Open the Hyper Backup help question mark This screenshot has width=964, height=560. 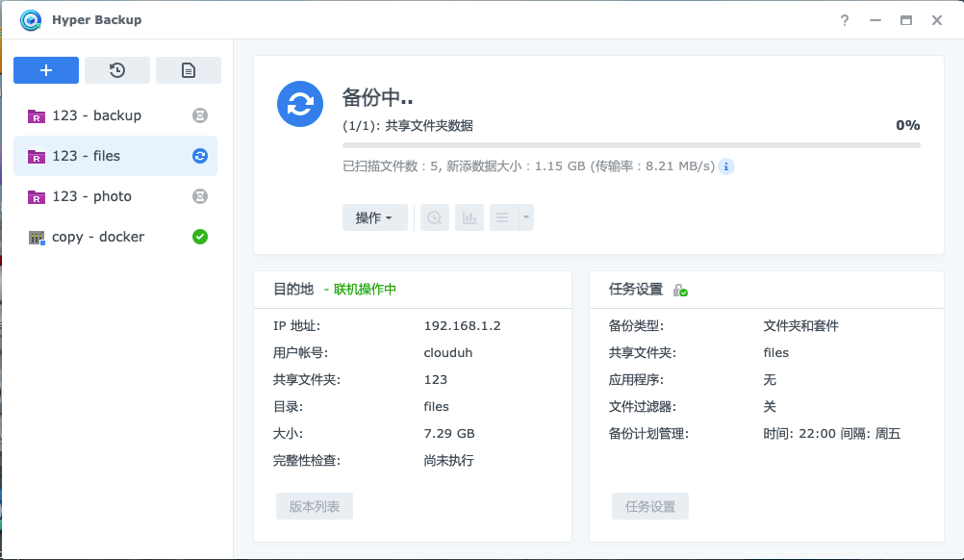pyautogui.click(x=845, y=20)
